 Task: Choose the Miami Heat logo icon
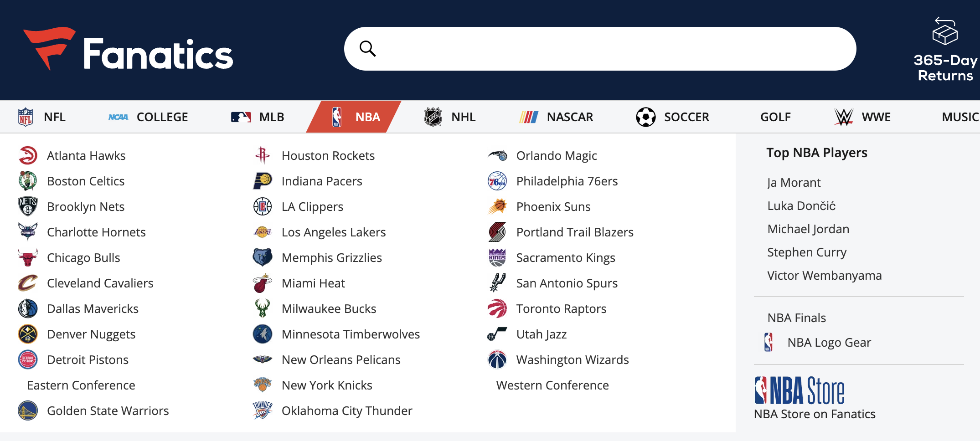point(263,283)
